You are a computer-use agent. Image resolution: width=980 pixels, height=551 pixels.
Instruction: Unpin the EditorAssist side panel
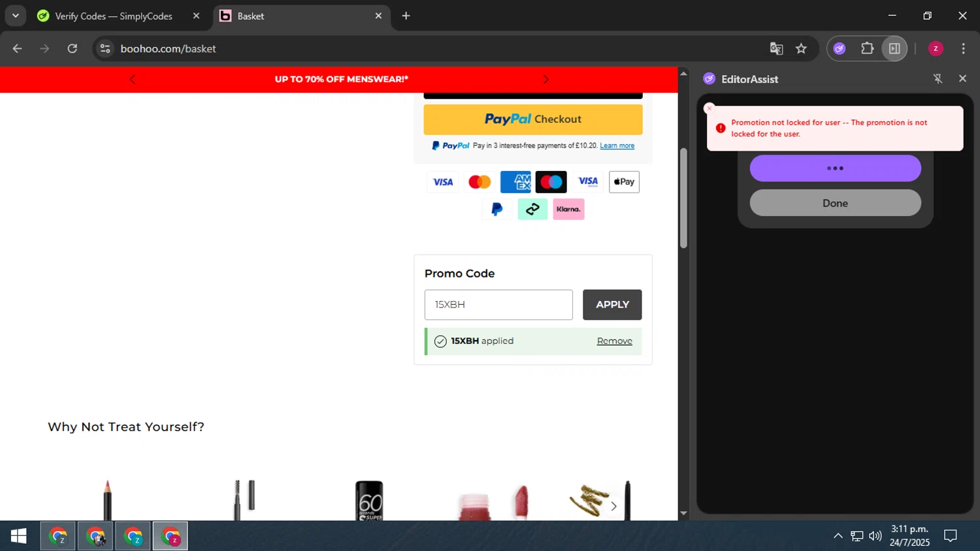(x=938, y=78)
